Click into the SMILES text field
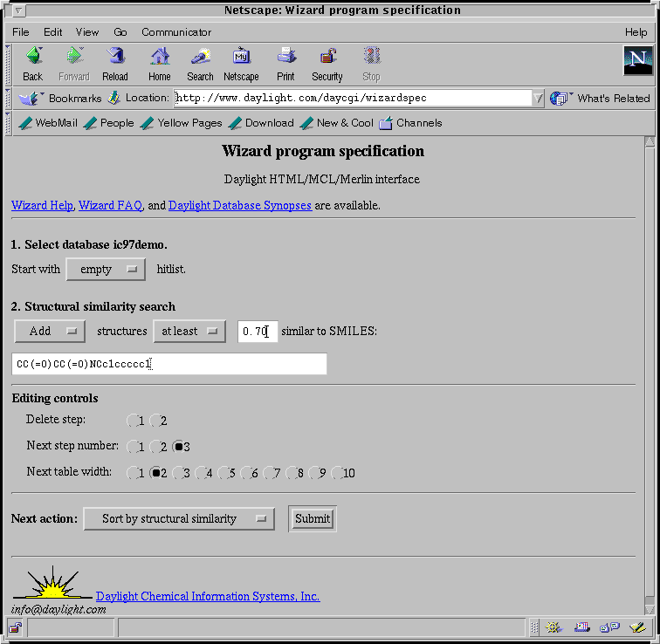 pyautogui.click(x=170, y=364)
